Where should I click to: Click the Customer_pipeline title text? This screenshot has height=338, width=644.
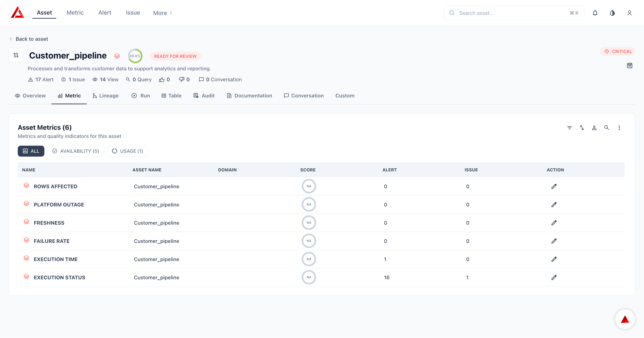[x=68, y=55]
